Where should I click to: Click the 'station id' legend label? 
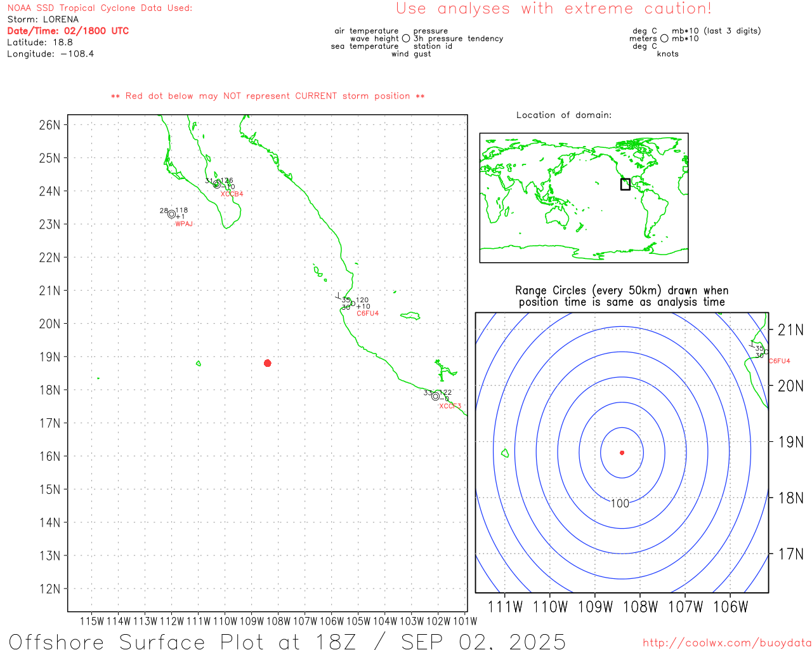(433, 46)
